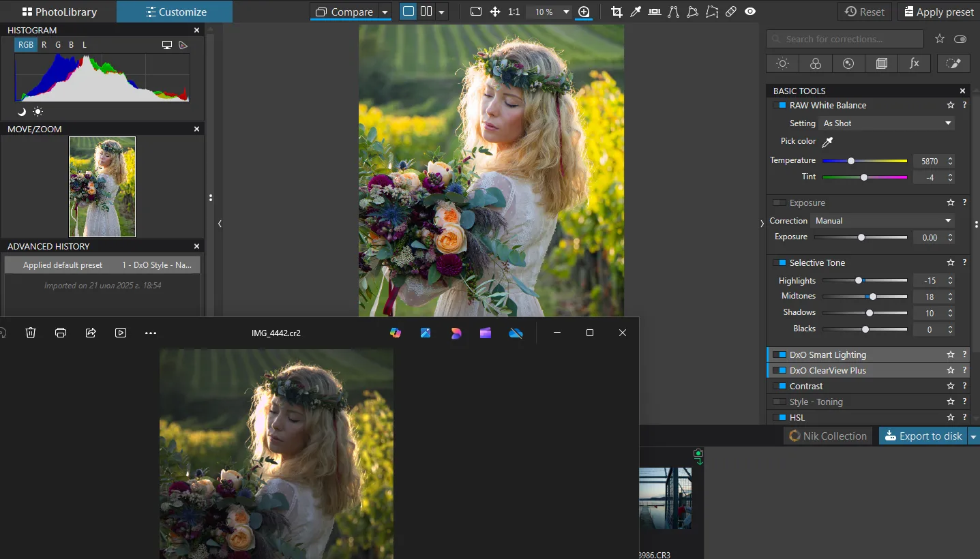980x559 pixels.
Task: Switch to the PhotoLibrary tab
Action: tap(59, 12)
